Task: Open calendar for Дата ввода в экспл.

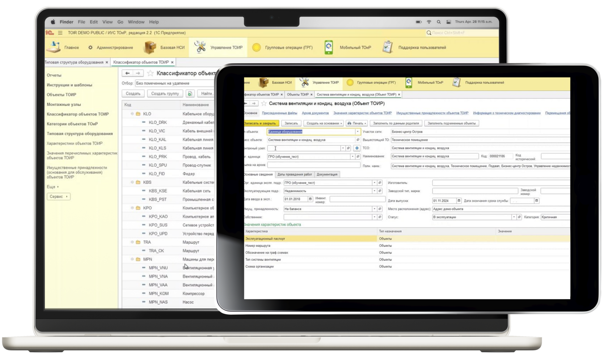Action: pyautogui.click(x=310, y=199)
